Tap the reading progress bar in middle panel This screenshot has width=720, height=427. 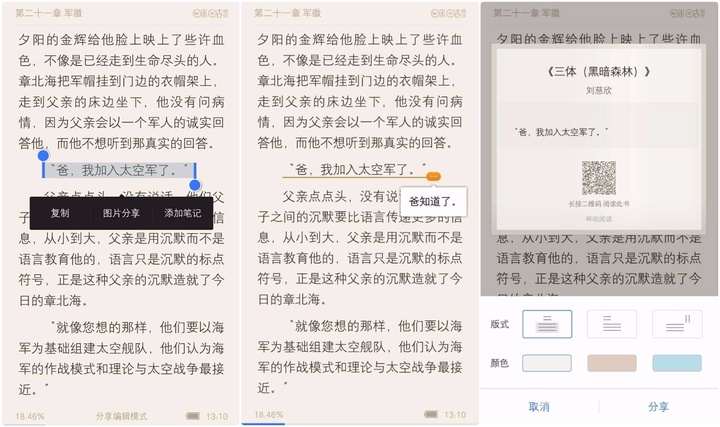click(264, 424)
